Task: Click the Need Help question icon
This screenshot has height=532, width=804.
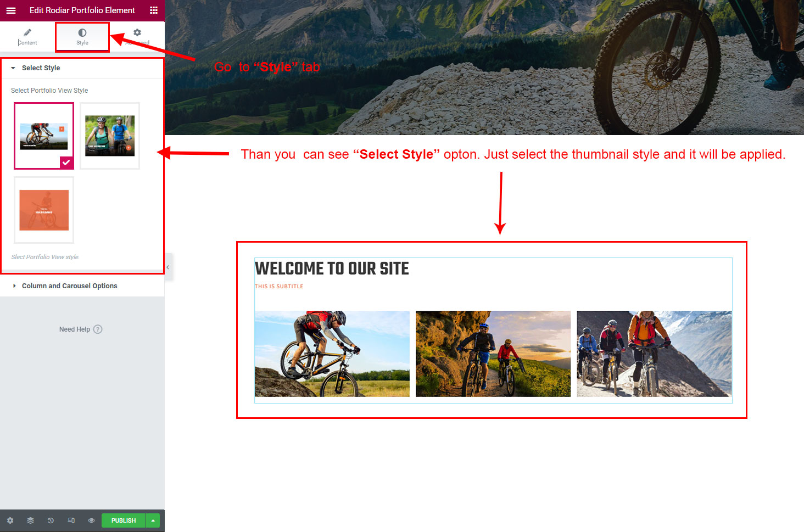Action: 98,329
